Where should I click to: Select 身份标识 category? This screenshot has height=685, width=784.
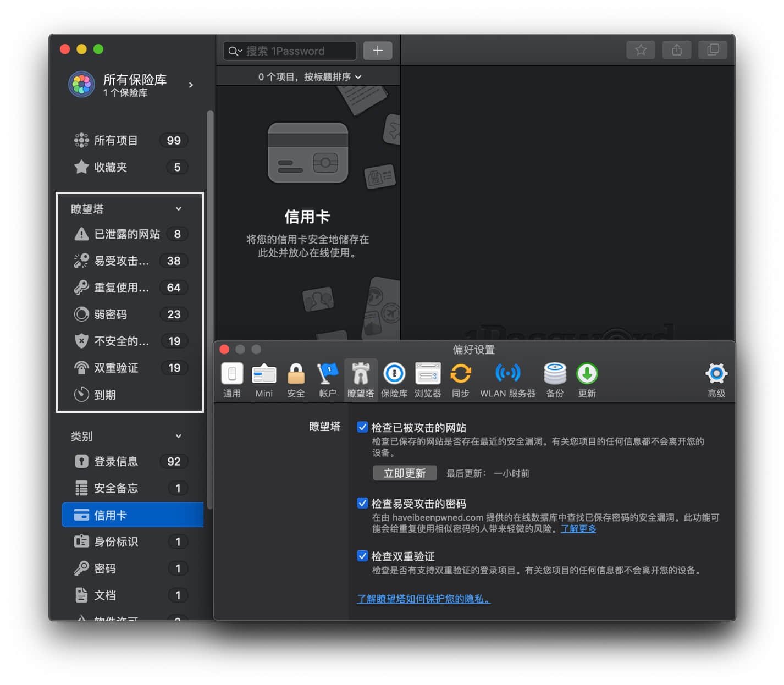[x=132, y=542]
